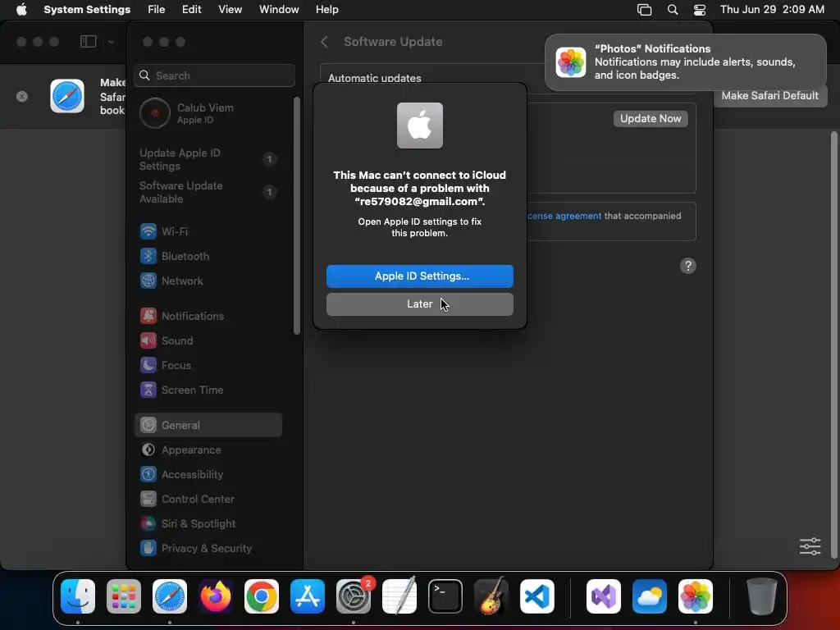The width and height of the screenshot is (840, 630).
Task: Open the File menu
Action: tap(157, 10)
